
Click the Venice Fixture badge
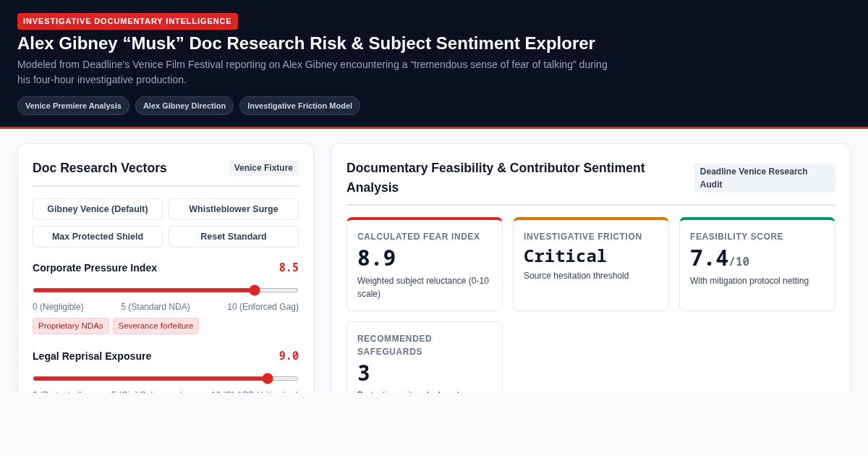[263, 168]
